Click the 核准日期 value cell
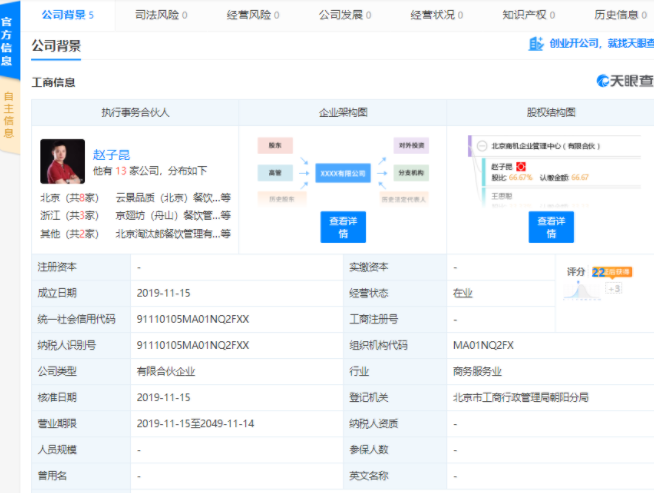 [x=237, y=397]
